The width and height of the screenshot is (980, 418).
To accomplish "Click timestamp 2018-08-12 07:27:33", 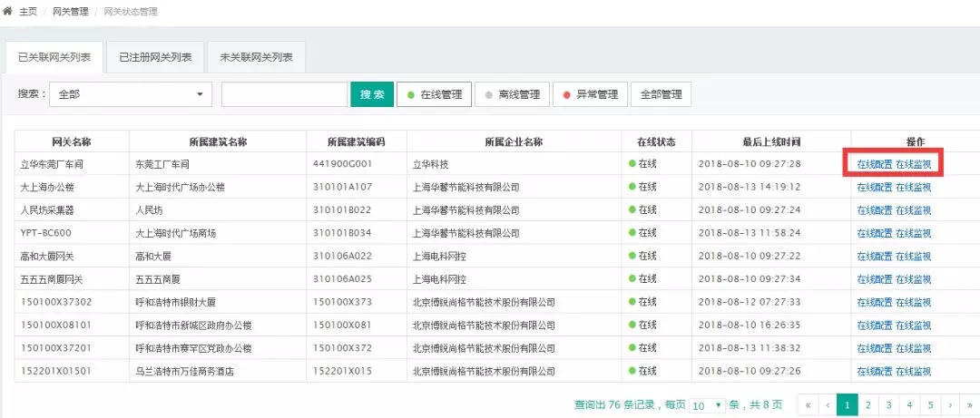I will click(750, 303).
